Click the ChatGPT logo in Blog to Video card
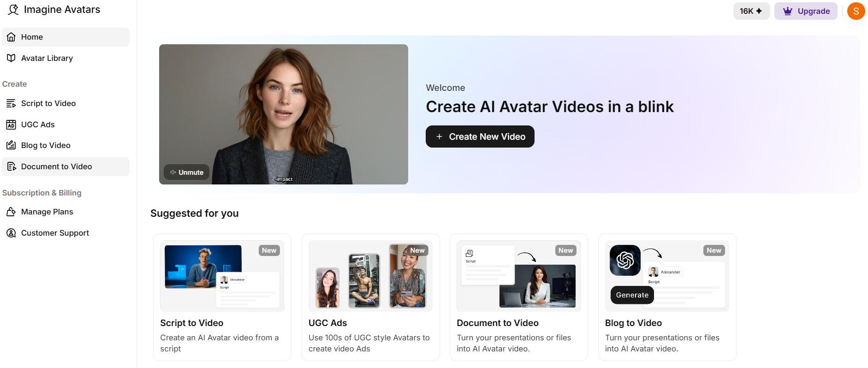Image resolution: width=868 pixels, height=368 pixels. point(625,261)
